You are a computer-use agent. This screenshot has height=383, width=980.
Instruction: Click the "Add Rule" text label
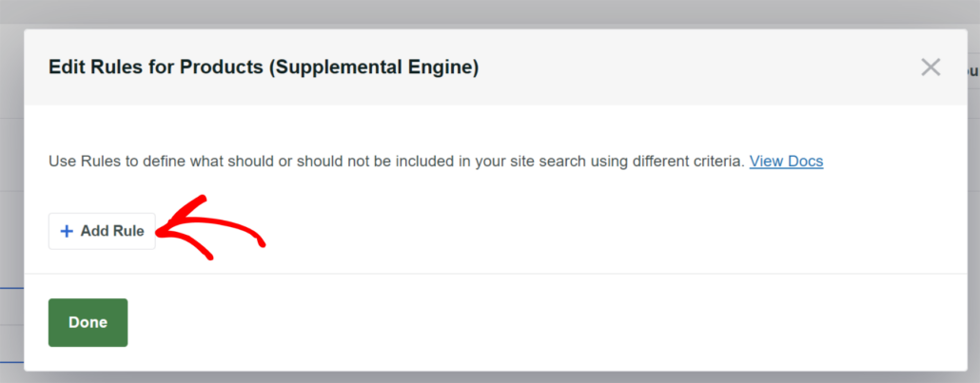click(x=112, y=231)
